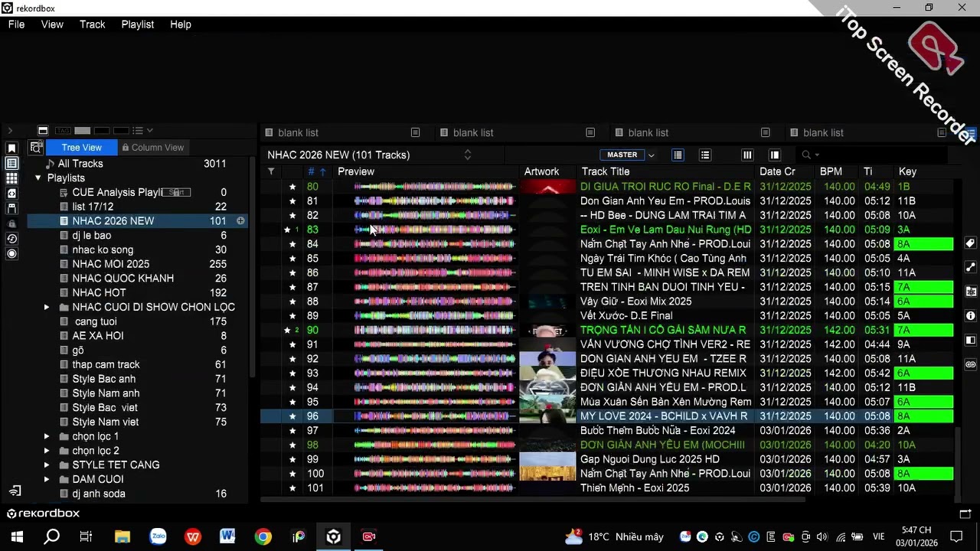Switch to Tree View tab

(81, 148)
